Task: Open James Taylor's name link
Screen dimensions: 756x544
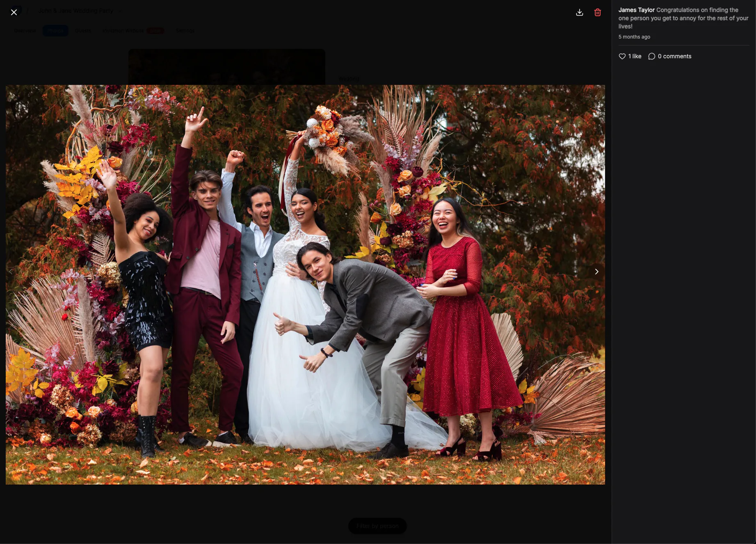Action: (636, 10)
